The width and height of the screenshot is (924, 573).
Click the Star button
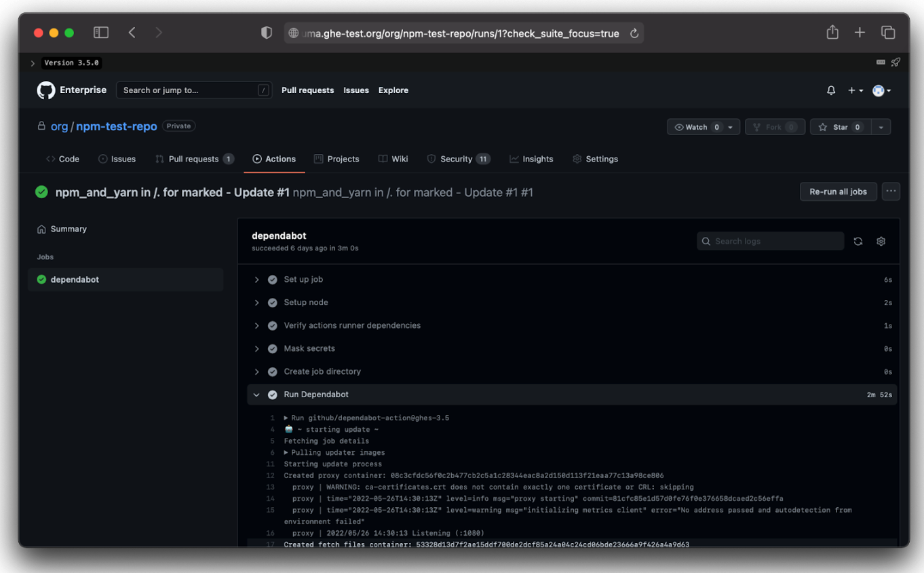pyautogui.click(x=841, y=127)
